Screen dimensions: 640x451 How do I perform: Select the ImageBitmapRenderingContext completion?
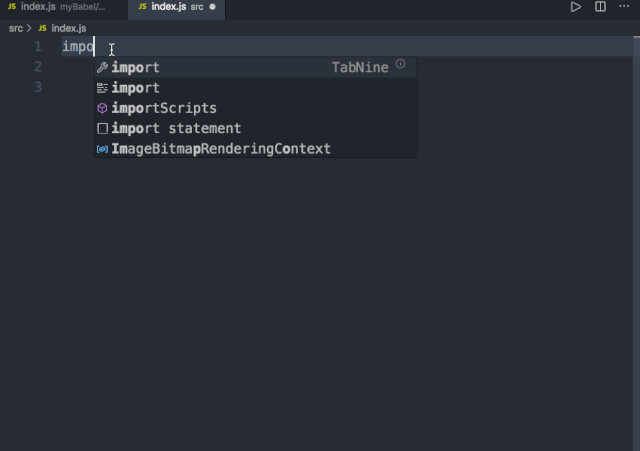[221, 149]
